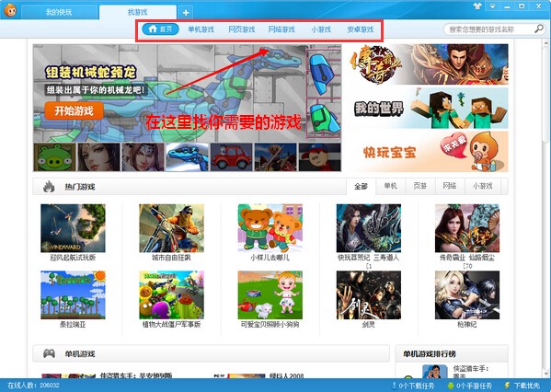The width and height of the screenshot is (551, 392).
Task: Open the 可爱宝贝照顾小狗狗 title link
Action: [270, 325]
